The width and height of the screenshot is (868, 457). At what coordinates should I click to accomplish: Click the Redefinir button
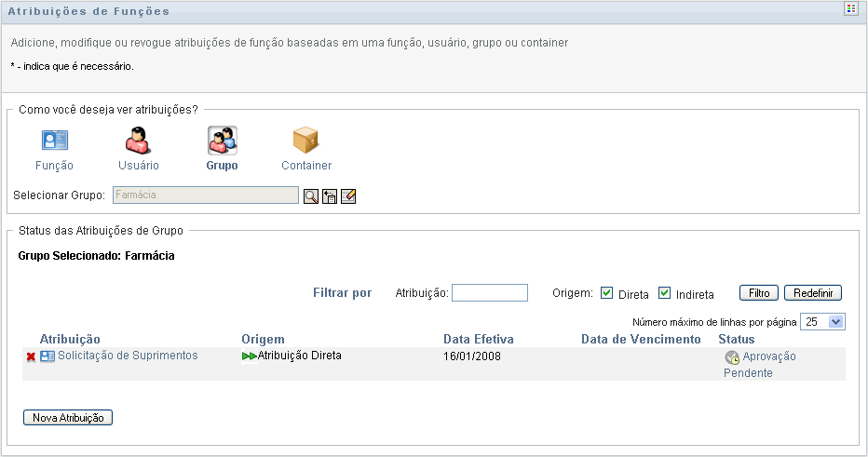pyautogui.click(x=813, y=293)
